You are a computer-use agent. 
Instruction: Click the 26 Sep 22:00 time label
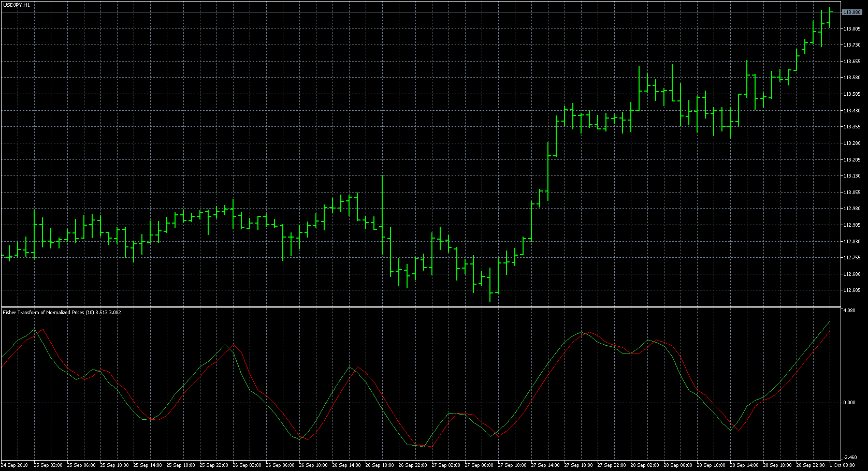point(413,465)
